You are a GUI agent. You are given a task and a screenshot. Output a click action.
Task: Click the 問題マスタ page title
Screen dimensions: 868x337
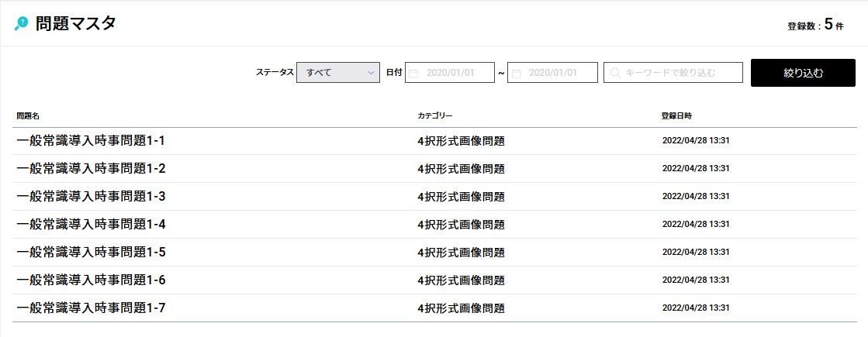point(76,24)
